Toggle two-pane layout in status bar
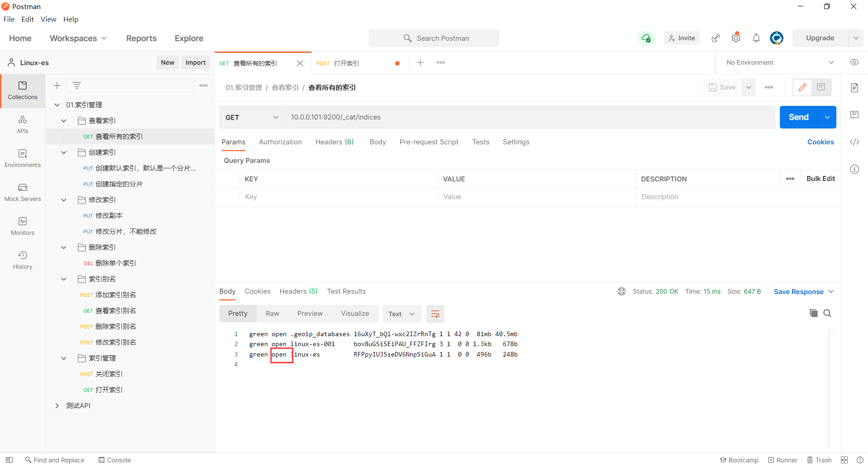The height and width of the screenshot is (466, 868). pos(844,460)
